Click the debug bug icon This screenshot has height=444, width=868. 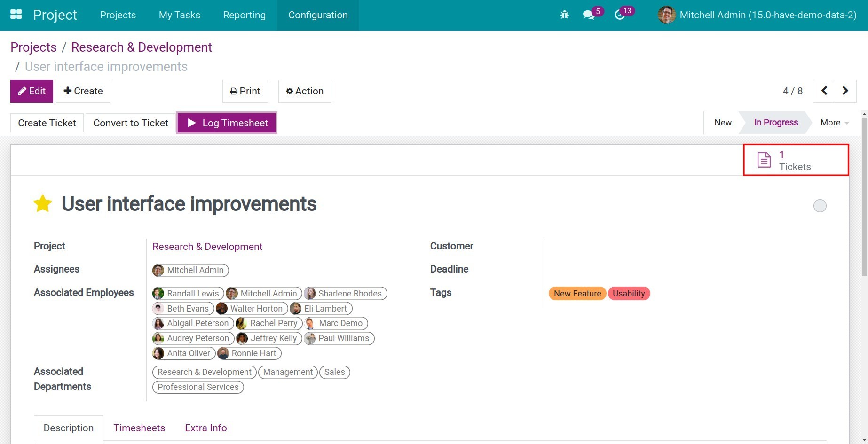click(564, 15)
